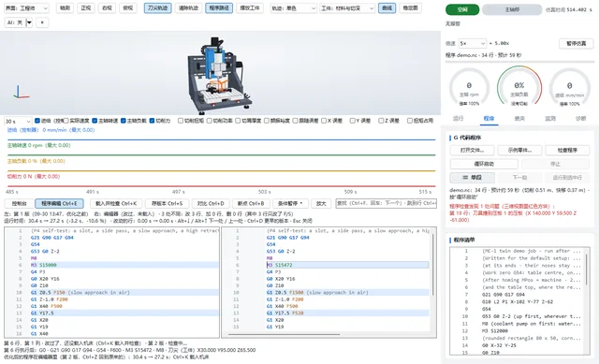
Task: Click the 主轴 rpm gauge
Action: [x=469, y=88]
